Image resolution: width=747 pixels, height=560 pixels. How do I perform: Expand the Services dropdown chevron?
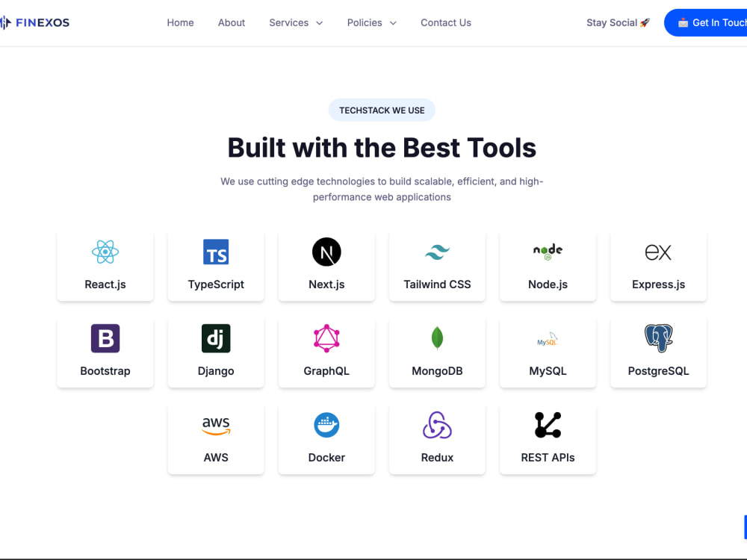tap(320, 23)
